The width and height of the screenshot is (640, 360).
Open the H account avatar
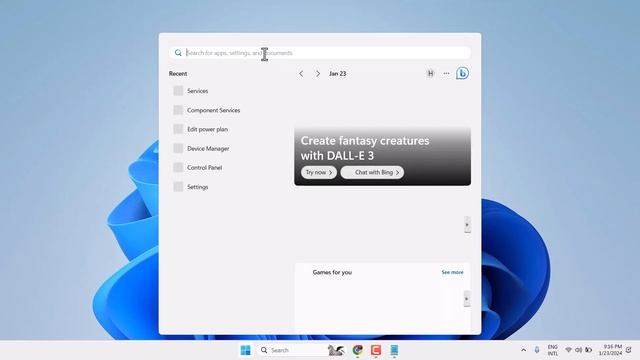430,73
